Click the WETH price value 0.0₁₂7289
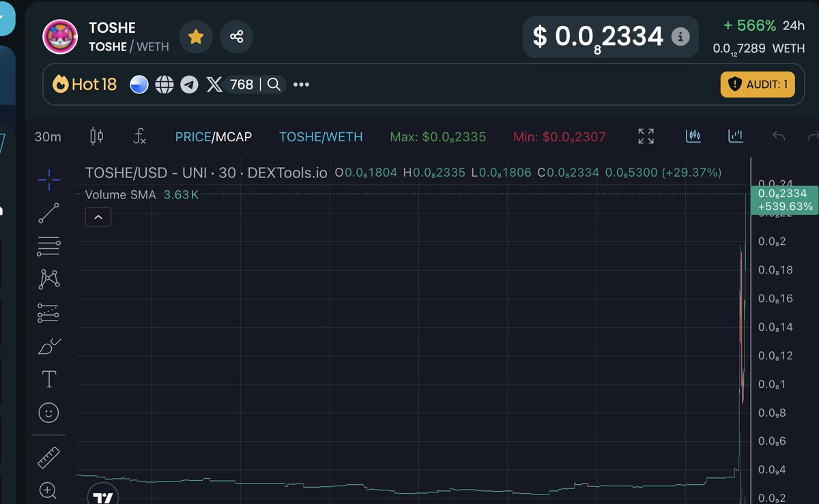 (740, 49)
